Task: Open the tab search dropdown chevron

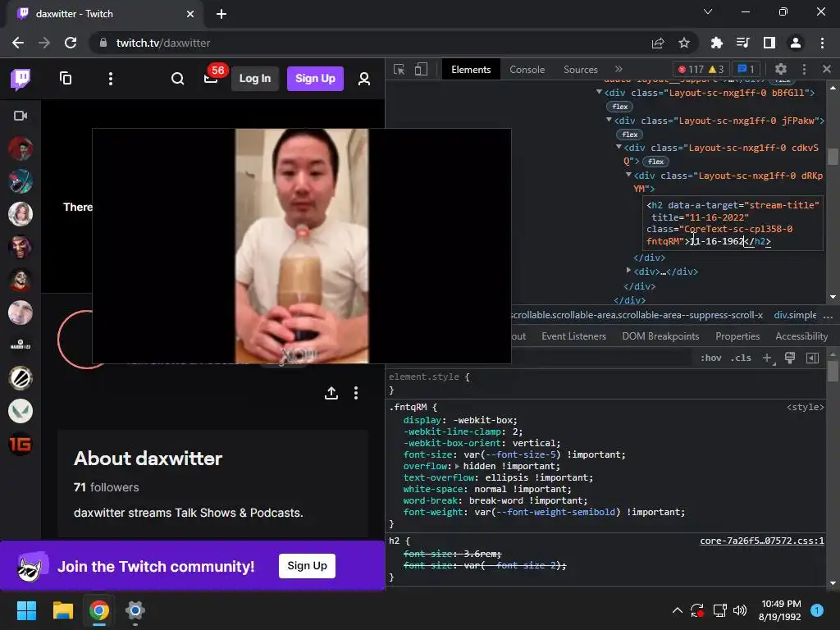Action: point(708,11)
